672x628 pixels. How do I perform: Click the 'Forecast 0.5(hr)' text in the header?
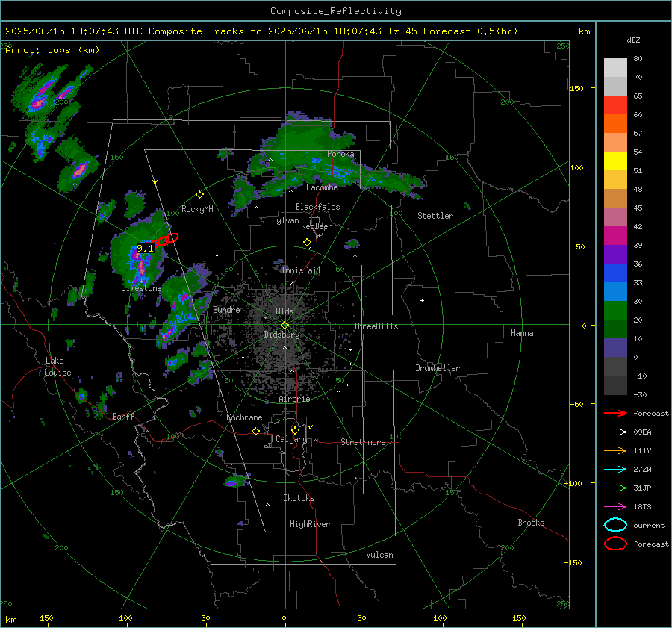click(470, 31)
